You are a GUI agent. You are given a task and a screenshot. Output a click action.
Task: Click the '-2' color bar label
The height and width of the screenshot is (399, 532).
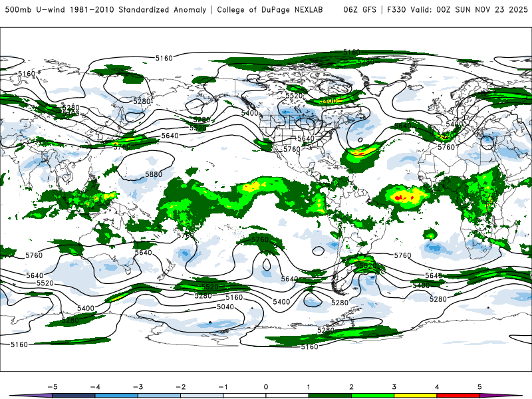coord(180,387)
